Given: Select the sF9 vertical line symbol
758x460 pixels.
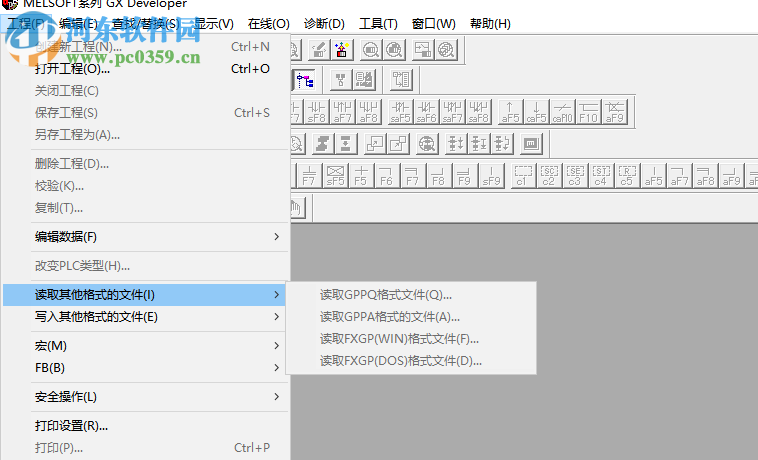Looking at the screenshot, I should 491,175.
